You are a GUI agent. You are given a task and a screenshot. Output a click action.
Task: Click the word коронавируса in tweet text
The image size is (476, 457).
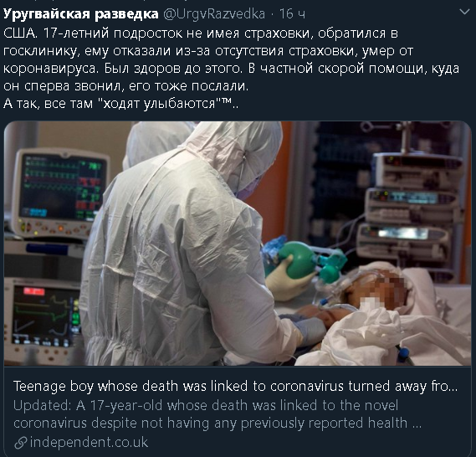point(51,69)
